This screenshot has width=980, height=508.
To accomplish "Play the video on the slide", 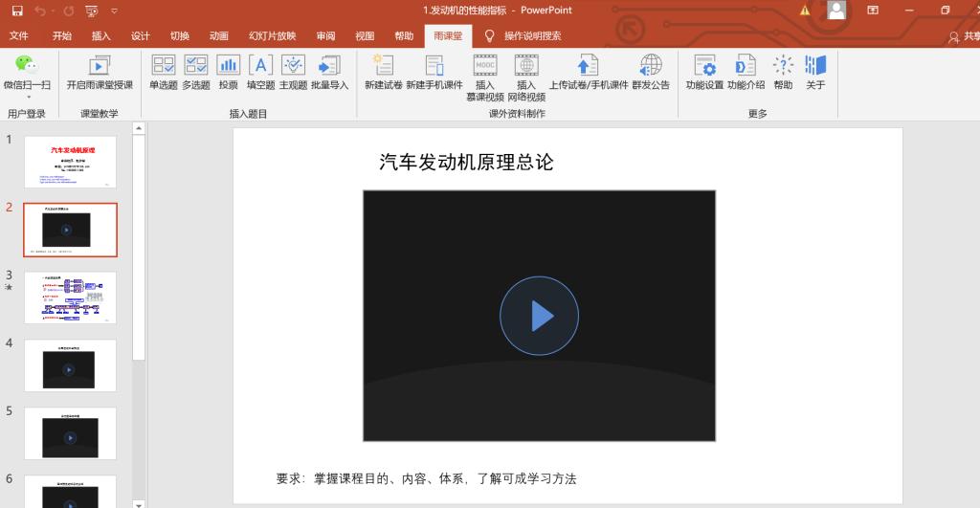I will (539, 316).
